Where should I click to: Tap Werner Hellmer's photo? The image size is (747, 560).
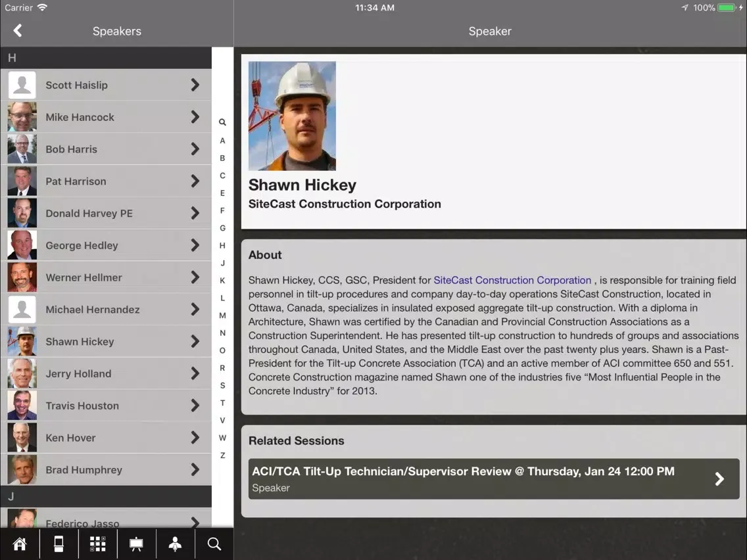pyautogui.click(x=22, y=277)
